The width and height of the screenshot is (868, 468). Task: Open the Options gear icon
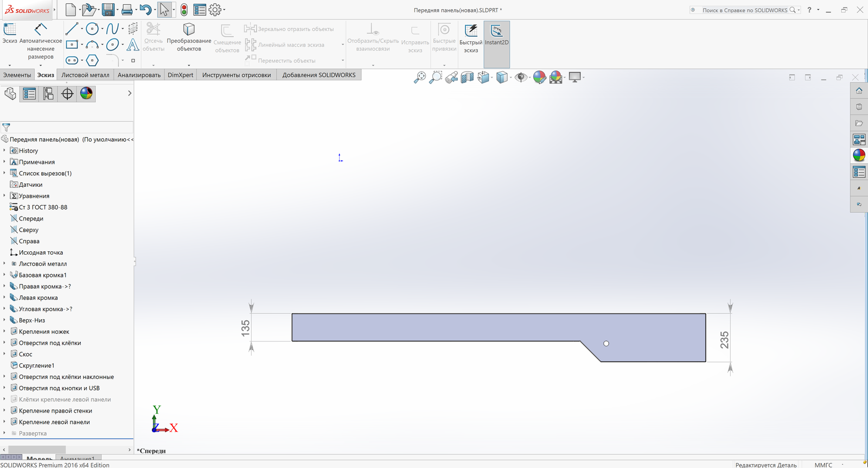point(215,9)
